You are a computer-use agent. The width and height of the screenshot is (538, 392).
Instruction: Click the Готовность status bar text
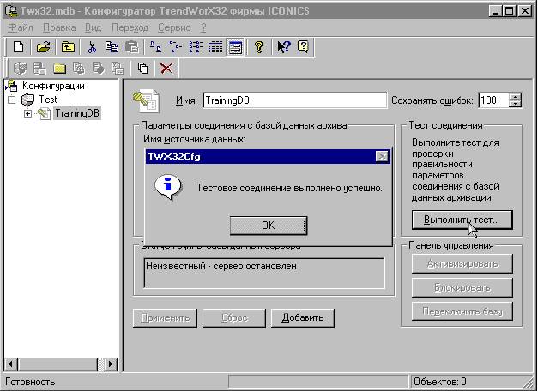coord(30,382)
